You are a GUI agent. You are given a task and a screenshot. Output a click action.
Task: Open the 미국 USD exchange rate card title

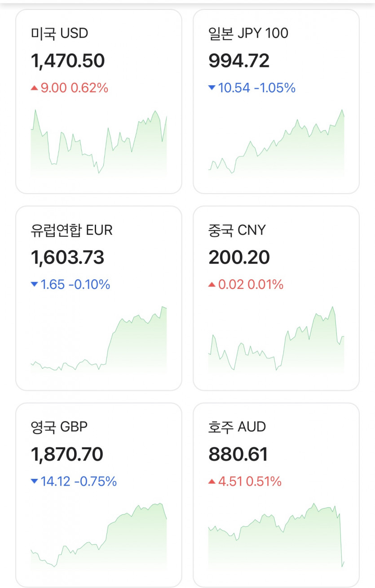coord(59,33)
